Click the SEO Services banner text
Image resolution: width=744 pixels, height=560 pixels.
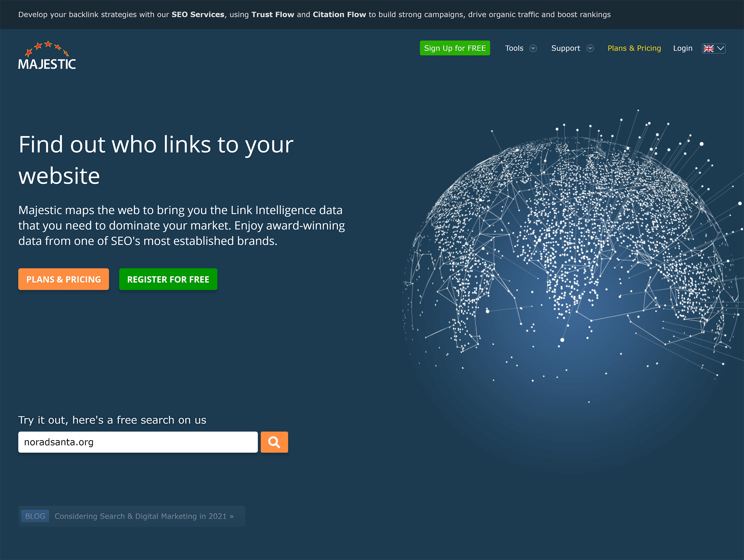click(x=198, y=15)
